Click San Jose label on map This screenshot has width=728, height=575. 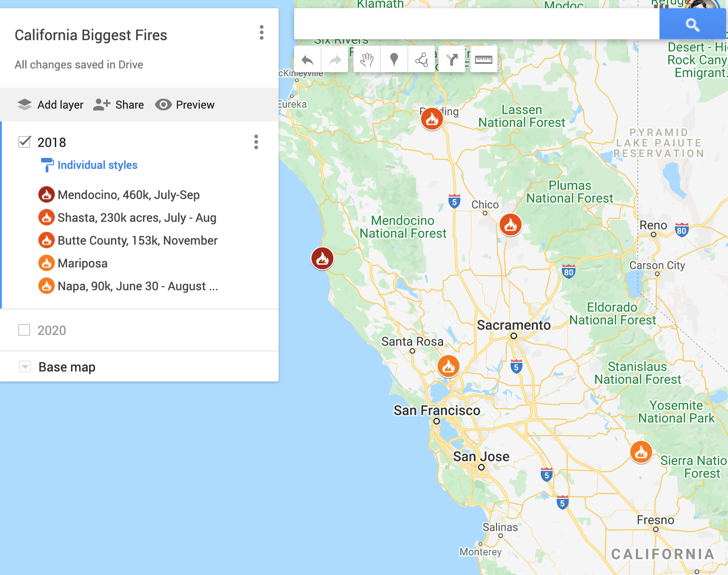pos(481,456)
